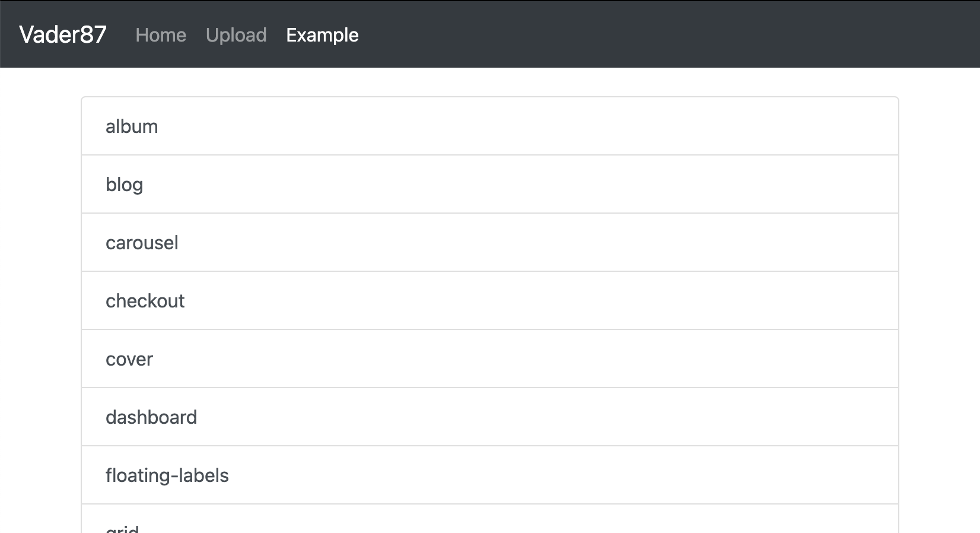Click the blog row's empty area
The height and width of the screenshot is (533, 980).
point(534,185)
